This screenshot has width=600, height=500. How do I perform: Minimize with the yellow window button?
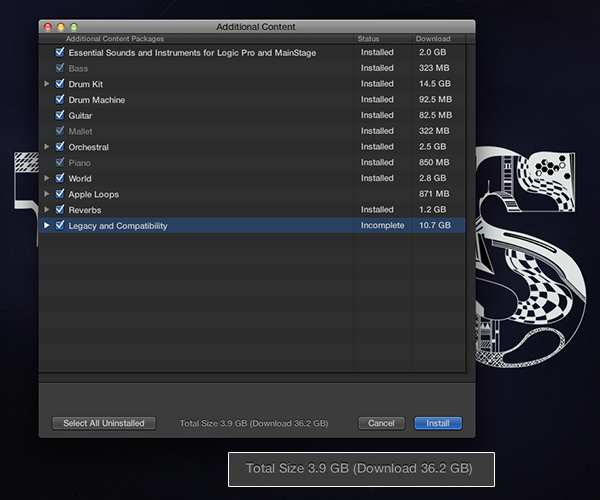(61, 27)
